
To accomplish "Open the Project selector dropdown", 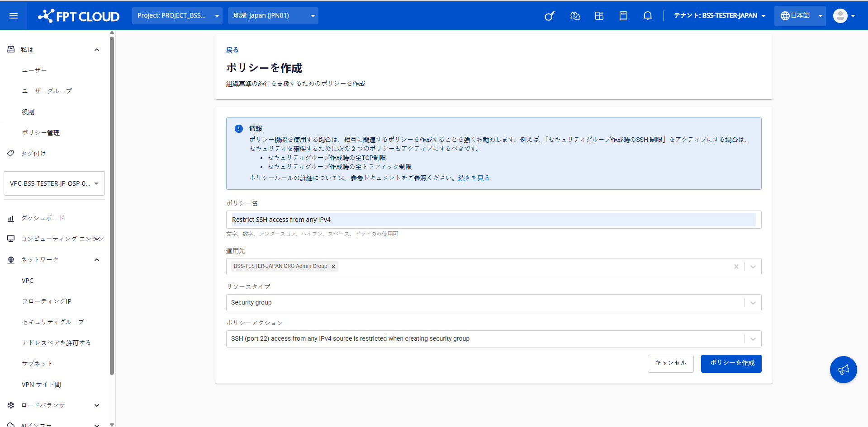I will (177, 16).
